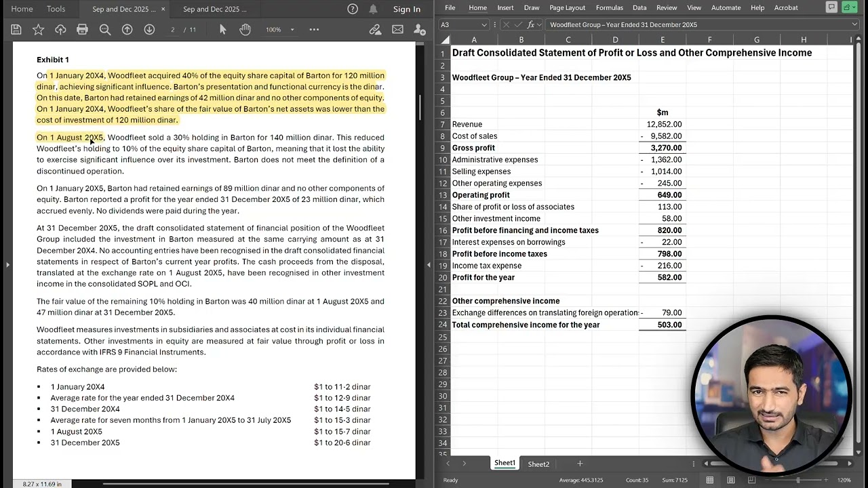
Task: Select column E header
Action: [x=663, y=40]
